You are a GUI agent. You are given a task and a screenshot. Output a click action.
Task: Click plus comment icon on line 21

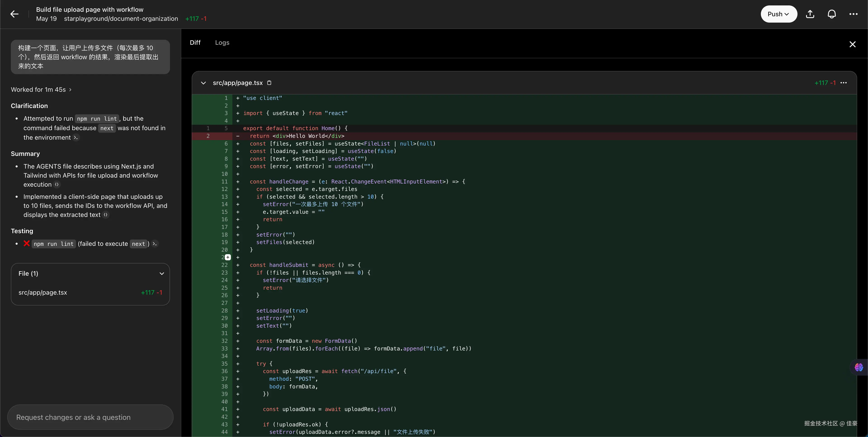(x=228, y=257)
